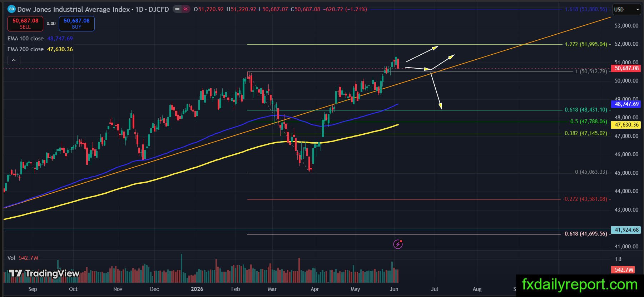Click the 41,000.00 price axis label
This screenshot has width=644, height=297.
click(x=626, y=247)
